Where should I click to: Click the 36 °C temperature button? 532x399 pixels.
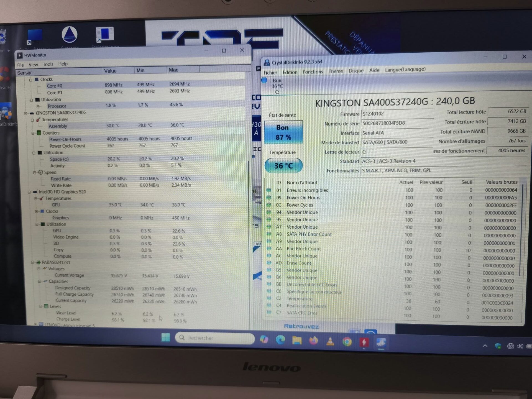click(x=283, y=166)
